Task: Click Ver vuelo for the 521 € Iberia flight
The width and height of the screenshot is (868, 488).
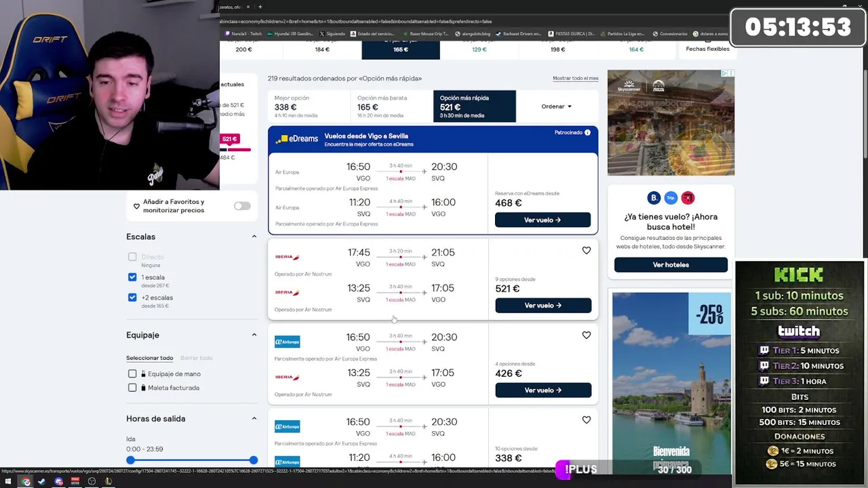Action: (543, 306)
